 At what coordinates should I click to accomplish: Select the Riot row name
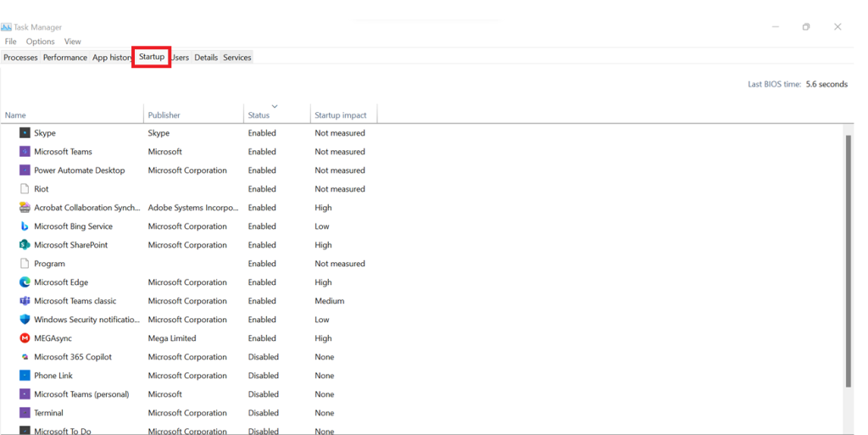pos(42,189)
